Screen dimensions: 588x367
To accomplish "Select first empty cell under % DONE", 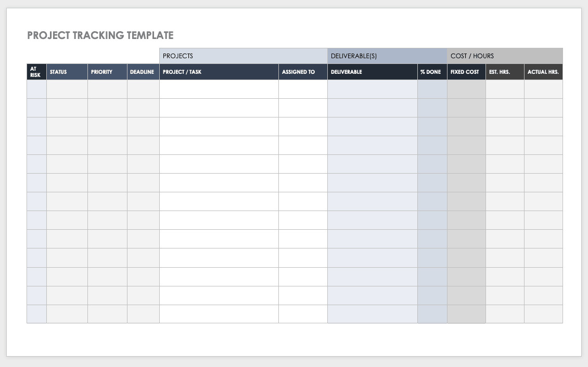I will [x=432, y=89].
